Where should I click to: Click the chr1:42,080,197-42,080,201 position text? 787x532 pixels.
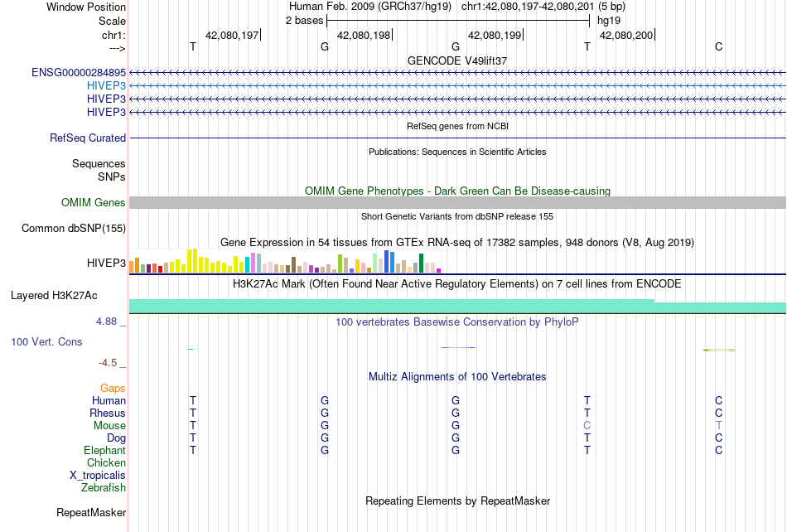(x=528, y=7)
